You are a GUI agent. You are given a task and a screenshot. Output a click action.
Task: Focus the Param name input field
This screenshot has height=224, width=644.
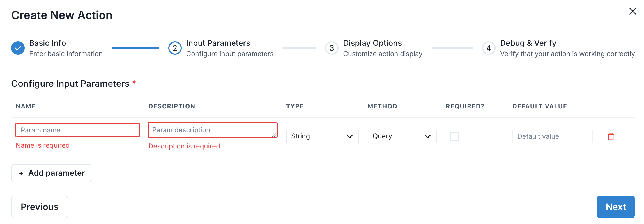pyautogui.click(x=77, y=130)
